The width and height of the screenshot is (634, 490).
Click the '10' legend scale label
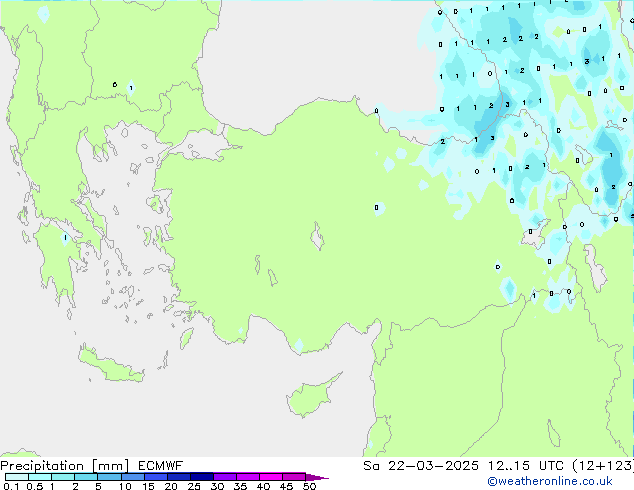[x=125, y=486]
